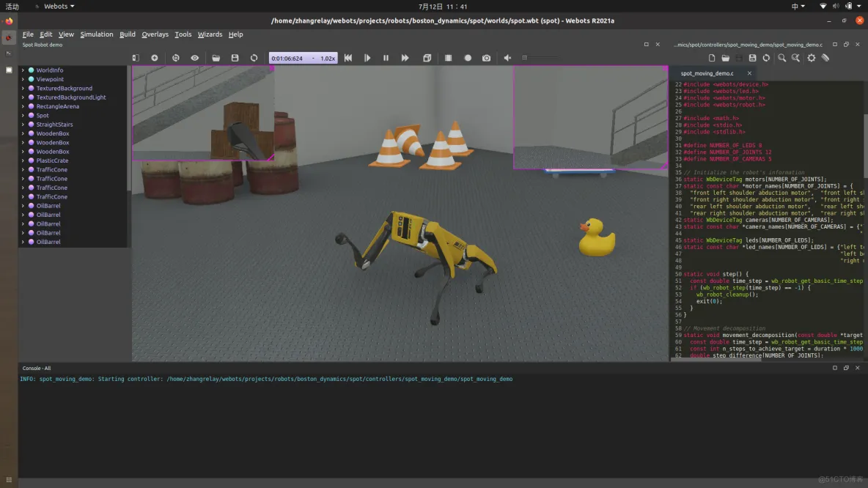Screen dimensions: 868x488
Task: Expand the StraightStairs tree node
Action: [23, 125]
